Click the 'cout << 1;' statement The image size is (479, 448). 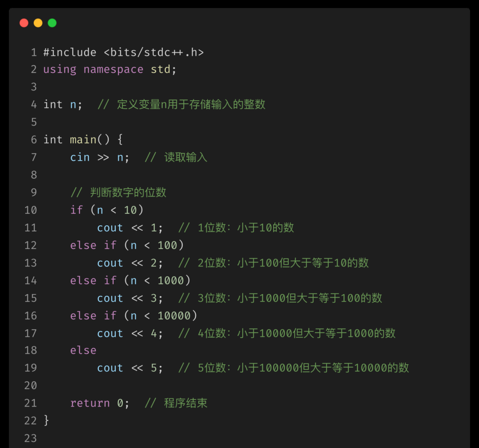[x=130, y=228]
